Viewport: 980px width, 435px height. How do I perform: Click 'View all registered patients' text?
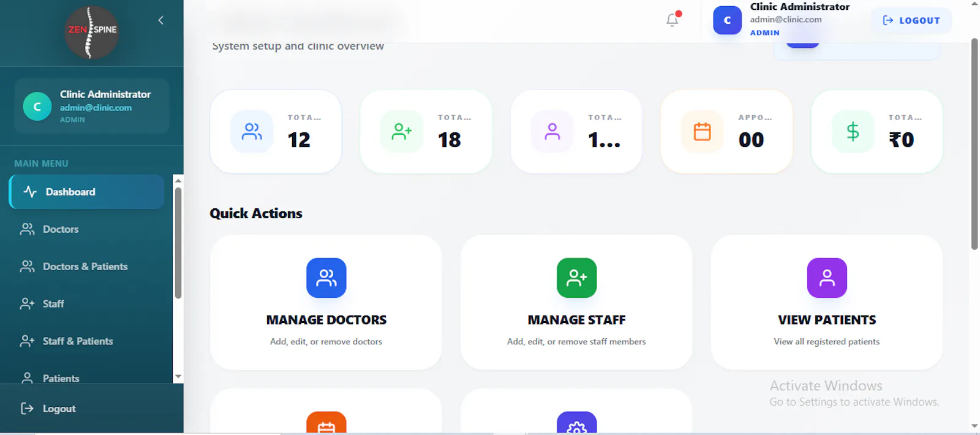click(x=827, y=341)
